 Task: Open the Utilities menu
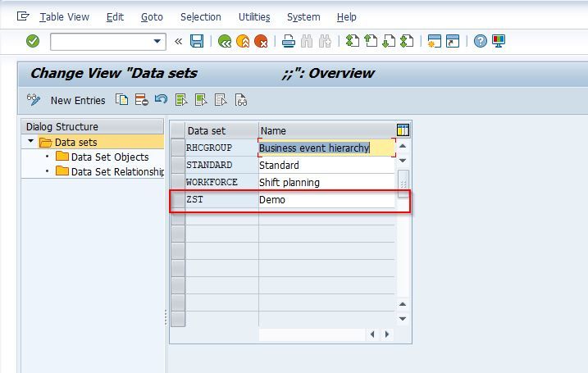point(254,17)
